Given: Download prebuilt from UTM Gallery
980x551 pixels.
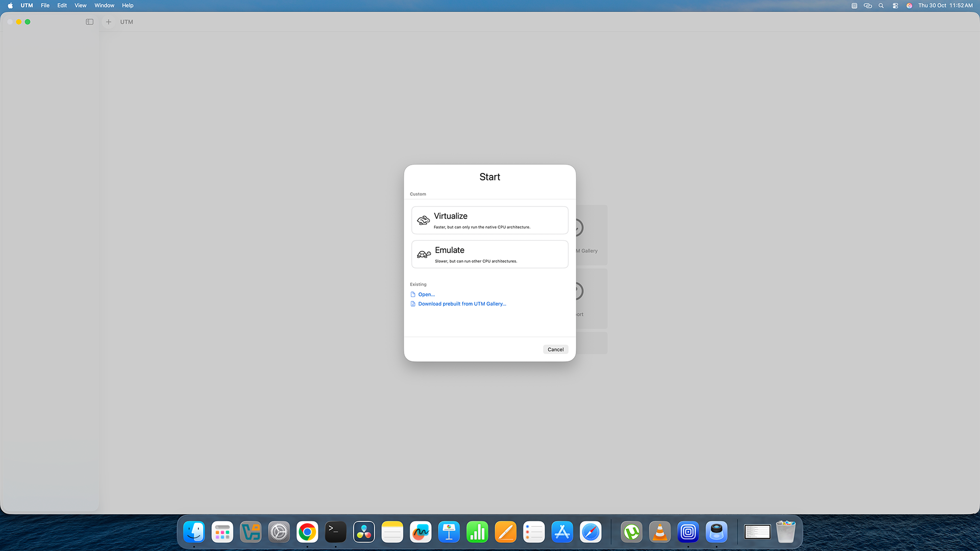Looking at the screenshot, I should tap(461, 304).
